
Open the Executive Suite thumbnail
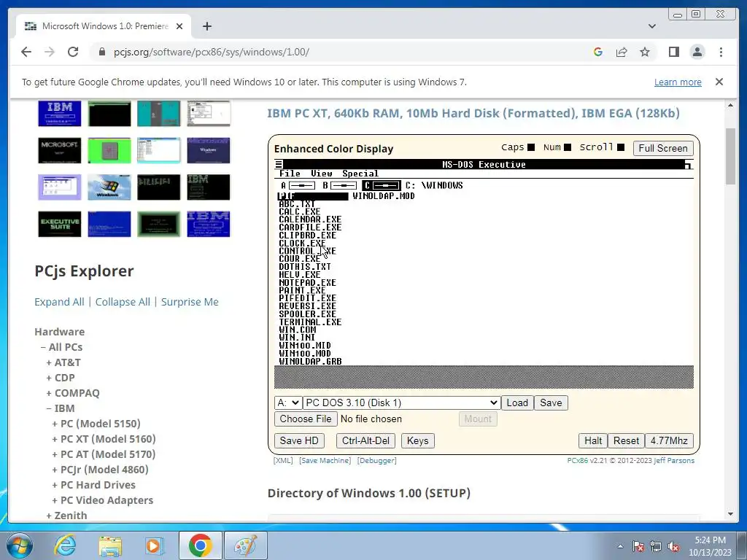pos(60,225)
